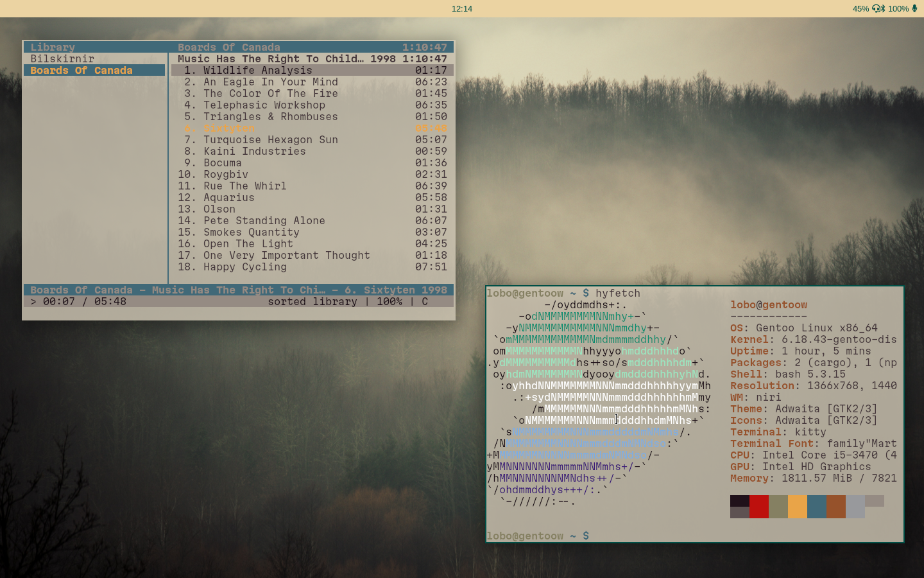Click the 100% microphone level in top bar

(898, 8)
